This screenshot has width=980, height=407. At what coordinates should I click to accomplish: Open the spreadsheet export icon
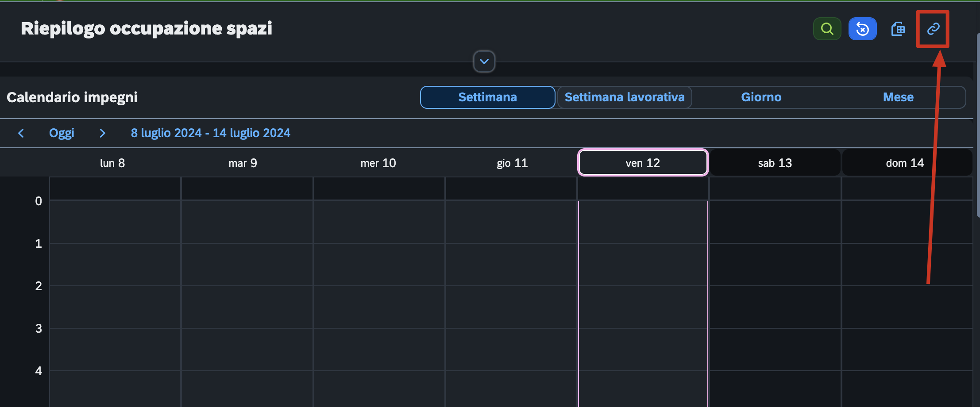(898, 29)
